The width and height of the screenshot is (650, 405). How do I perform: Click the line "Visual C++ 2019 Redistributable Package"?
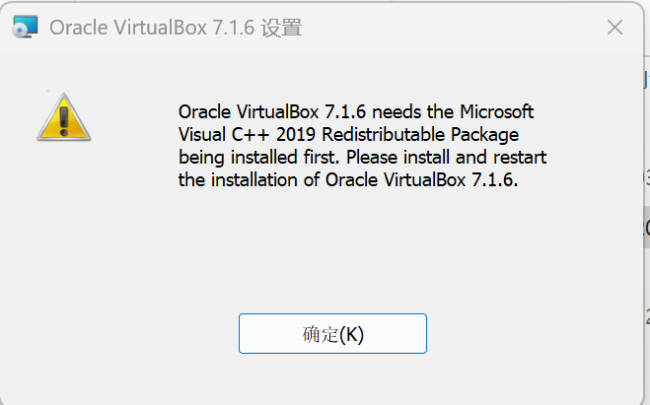pyautogui.click(x=348, y=134)
